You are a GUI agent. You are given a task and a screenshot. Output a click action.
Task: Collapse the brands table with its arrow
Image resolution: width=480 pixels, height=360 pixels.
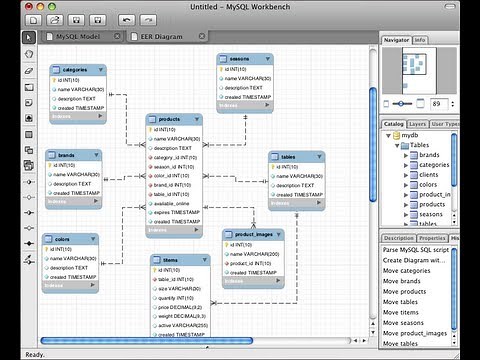click(x=96, y=155)
